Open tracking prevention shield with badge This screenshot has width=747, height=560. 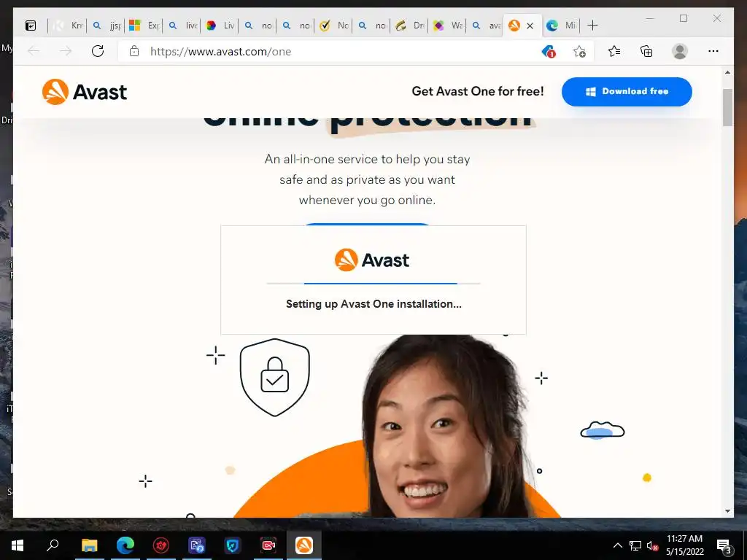tap(549, 52)
